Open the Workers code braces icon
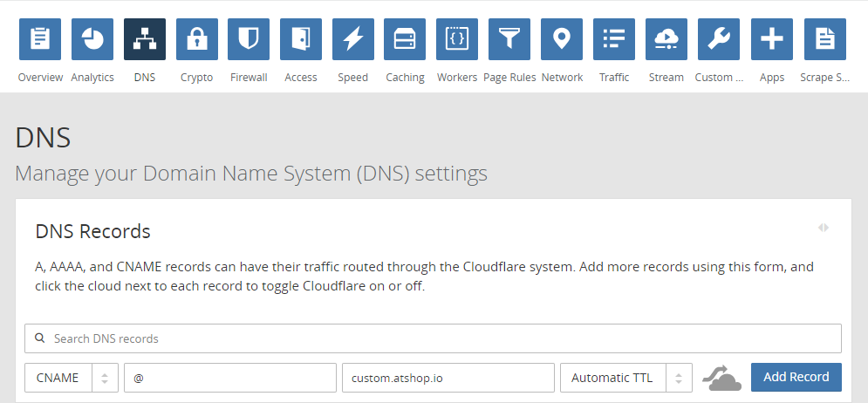Viewport: 868px width, 403px height. [457, 39]
